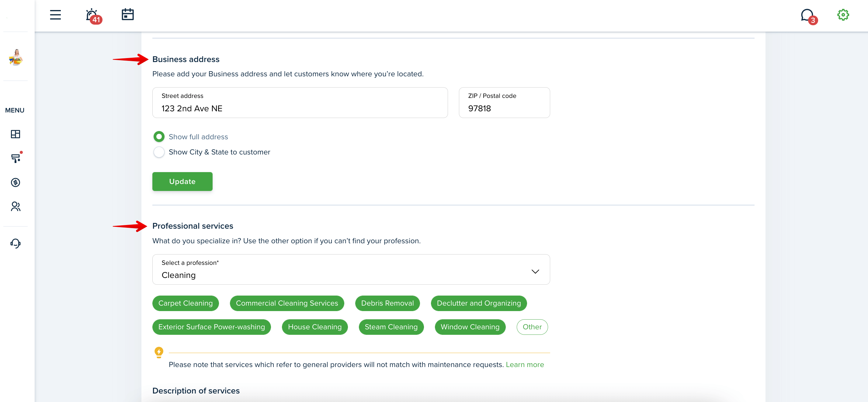Toggle Exterior Surface Power-washing tag
Viewport: 868px width, 402px height.
pos(211,327)
